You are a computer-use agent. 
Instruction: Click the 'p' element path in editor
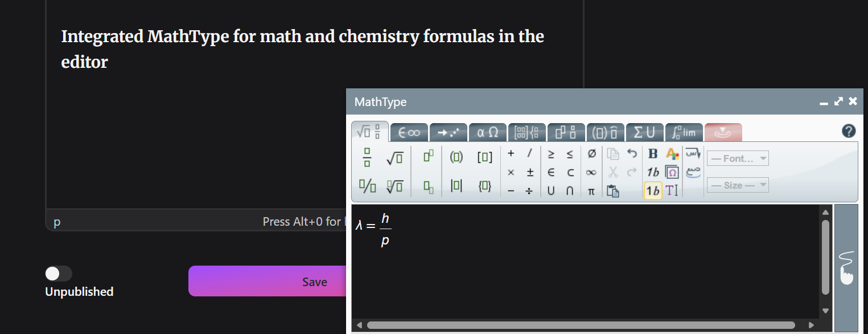click(57, 222)
